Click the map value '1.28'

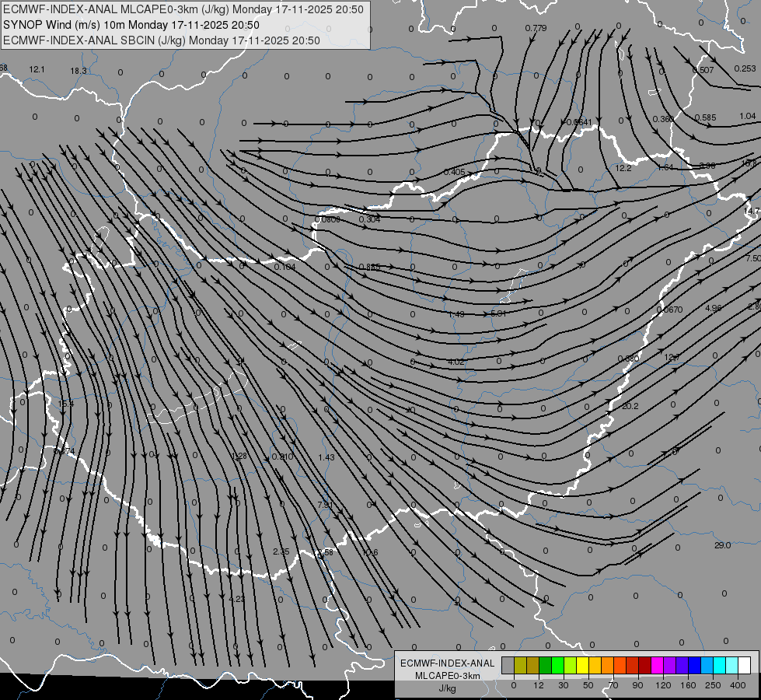[x=239, y=456]
